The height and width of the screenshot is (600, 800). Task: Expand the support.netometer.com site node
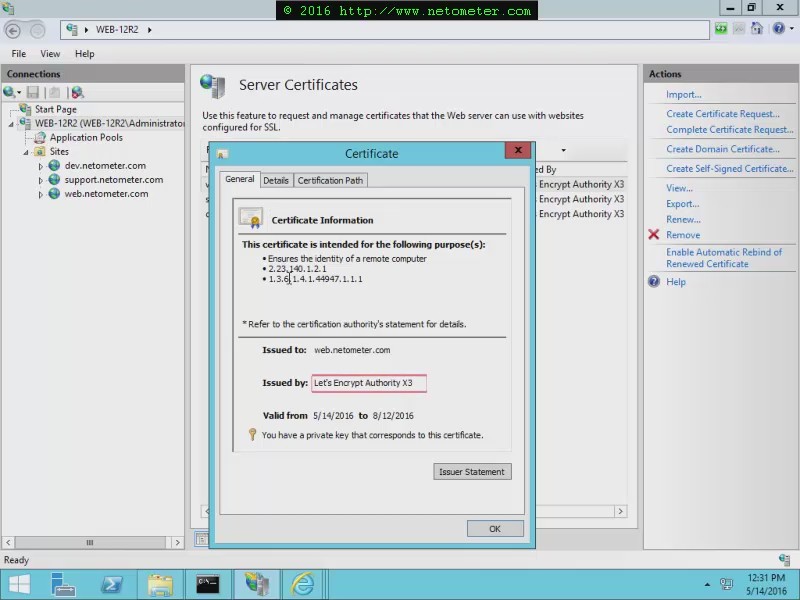point(41,181)
